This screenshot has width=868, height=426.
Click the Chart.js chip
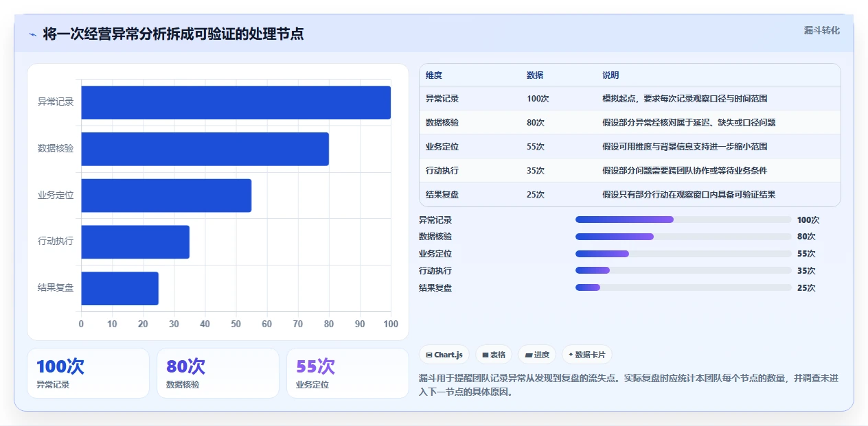coord(444,355)
